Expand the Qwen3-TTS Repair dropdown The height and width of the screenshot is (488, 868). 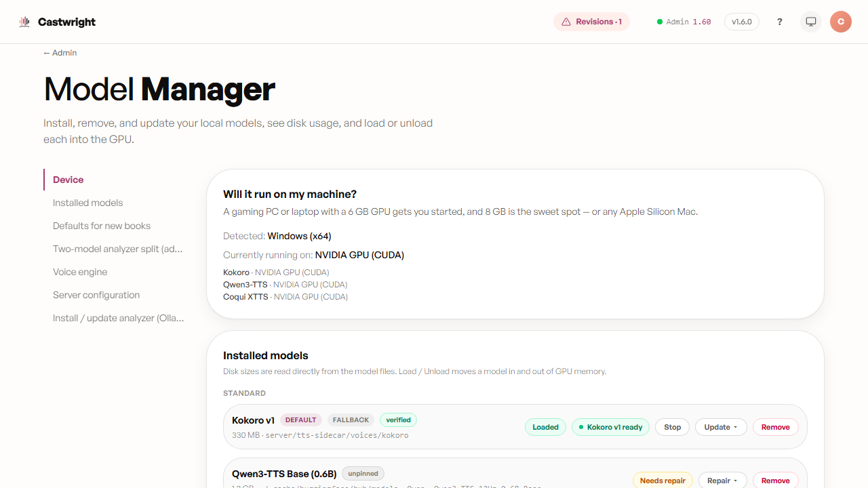[x=723, y=481]
